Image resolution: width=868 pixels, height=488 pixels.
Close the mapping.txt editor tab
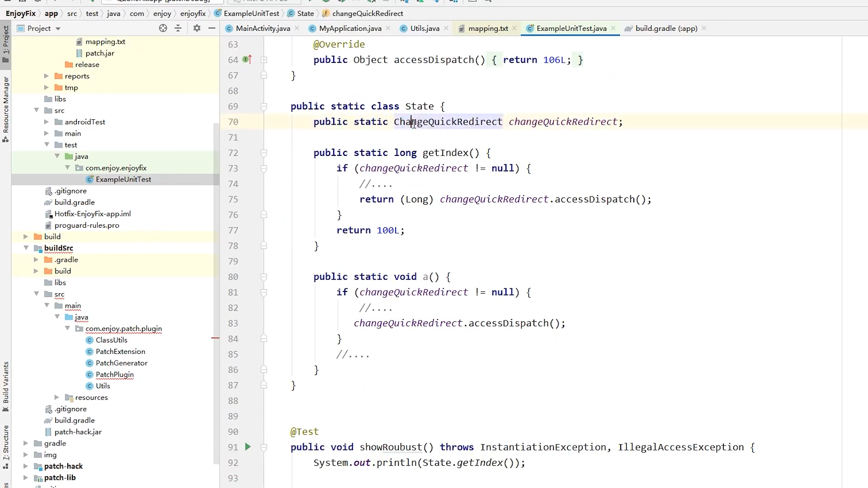pos(514,28)
